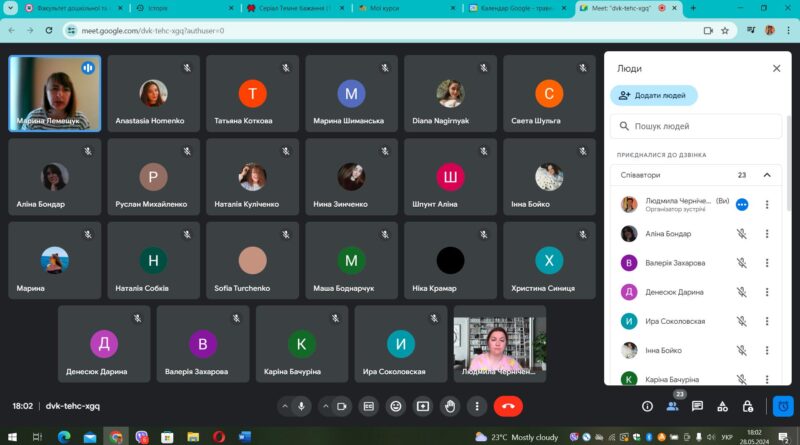Collapse the Співавтори list chevron

point(767,175)
